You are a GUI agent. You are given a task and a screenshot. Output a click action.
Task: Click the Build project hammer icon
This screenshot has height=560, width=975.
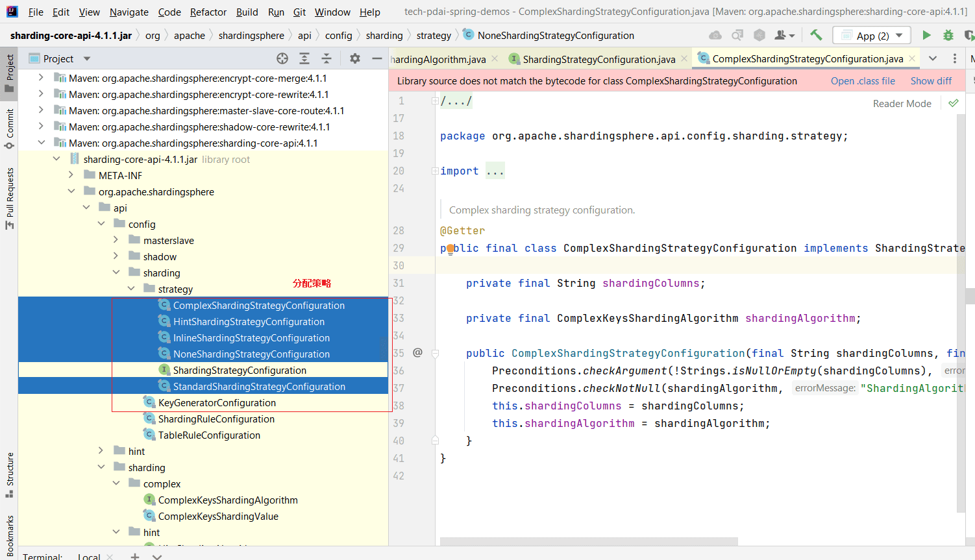click(816, 36)
